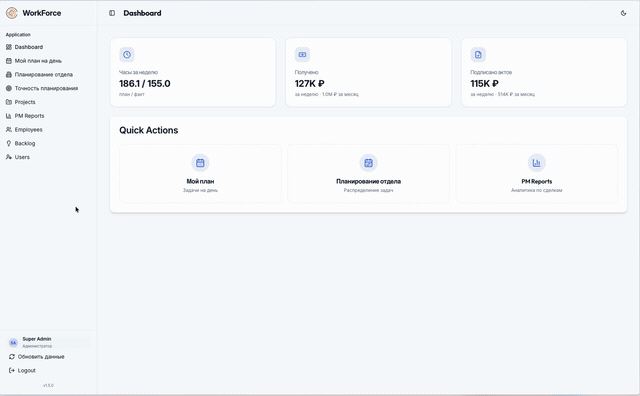Click the WorkForce logo icon
640x396 pixels.
tap(12, 13)
